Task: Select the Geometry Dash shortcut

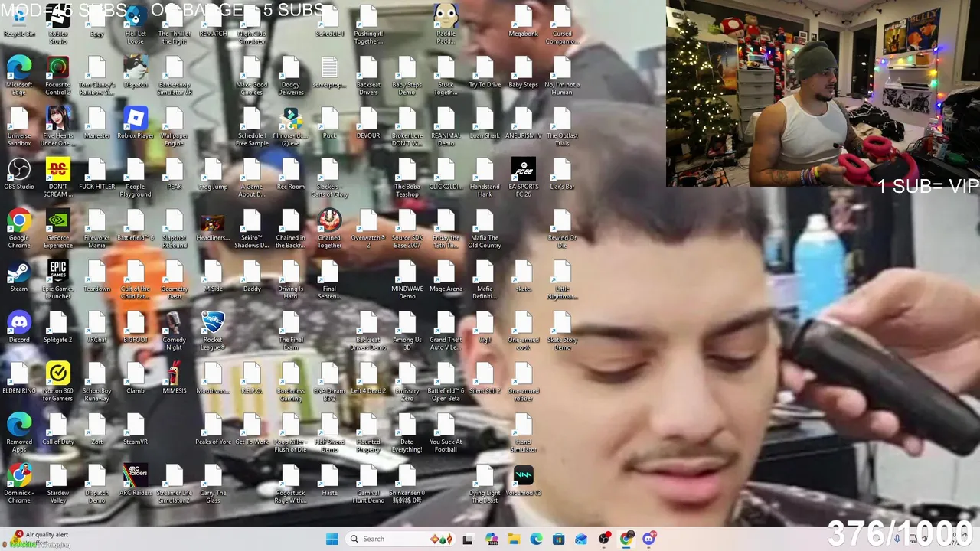Action: coord(174,279)
